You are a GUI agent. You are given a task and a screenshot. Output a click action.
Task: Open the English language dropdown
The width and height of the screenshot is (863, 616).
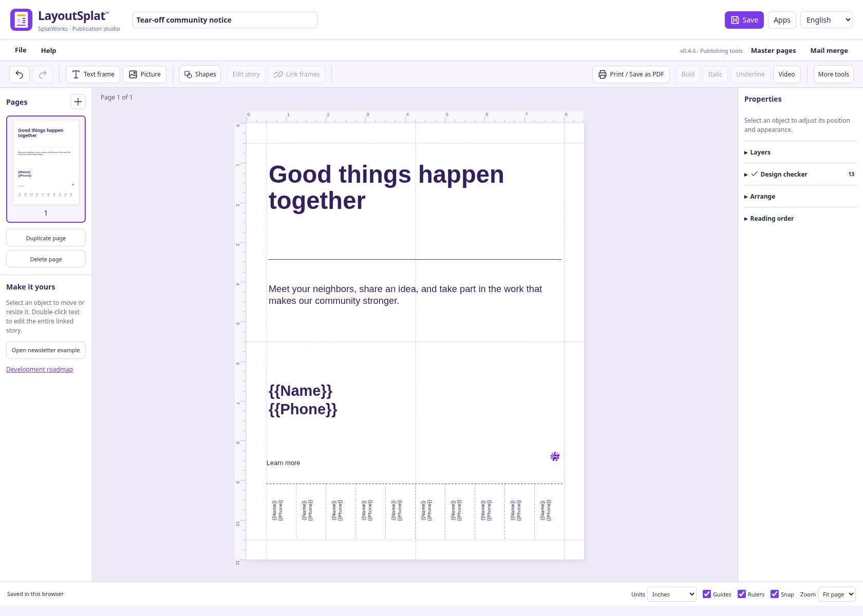[827, 20]
